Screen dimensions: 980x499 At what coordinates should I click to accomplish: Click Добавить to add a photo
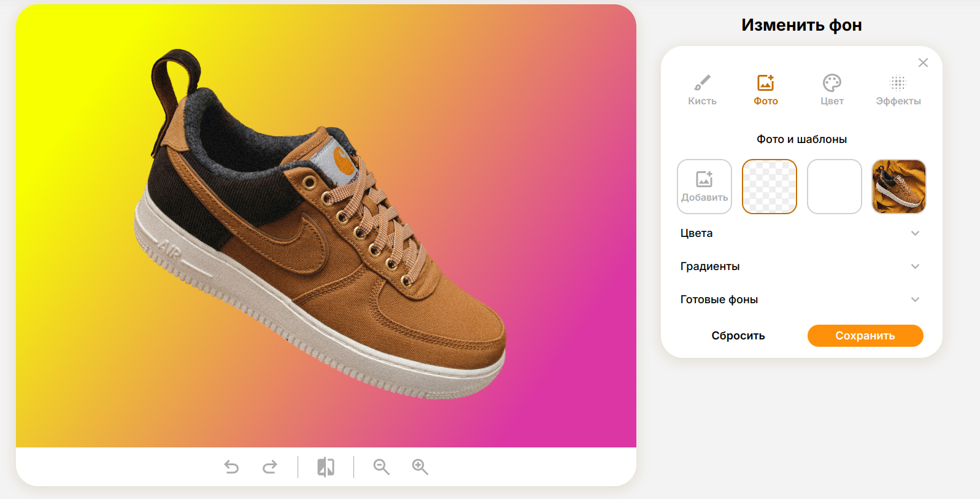point(704,187)
